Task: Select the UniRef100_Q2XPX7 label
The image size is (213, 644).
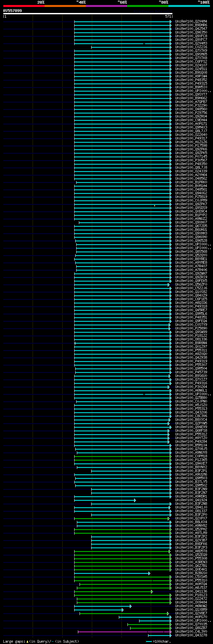Action: pos(191,518)
